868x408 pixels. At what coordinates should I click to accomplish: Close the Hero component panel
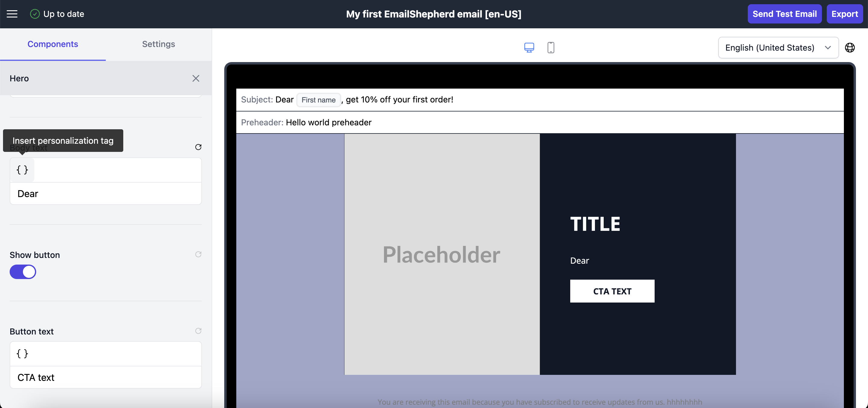tap(196, 78)
